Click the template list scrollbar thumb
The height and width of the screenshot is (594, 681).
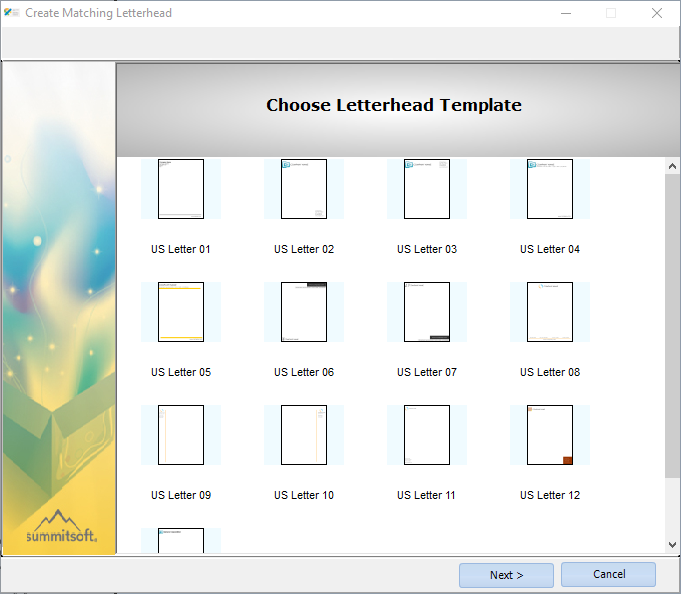click(672, 326)
